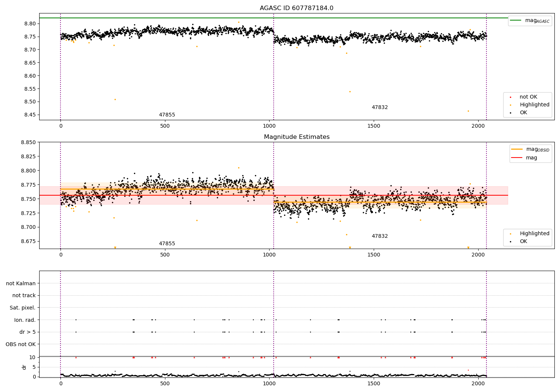
Task: Click the 8.725 y-axis tick of middle plot
Action: pyautogui.click(x=28, y=213)
